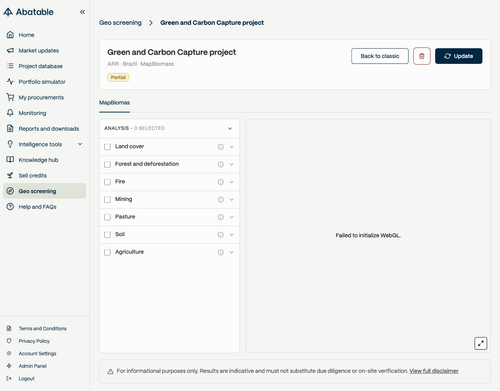The image size is (500, 391).
Task: Expand Intelligence tools submenu arrow
Action: click(80, 144)
